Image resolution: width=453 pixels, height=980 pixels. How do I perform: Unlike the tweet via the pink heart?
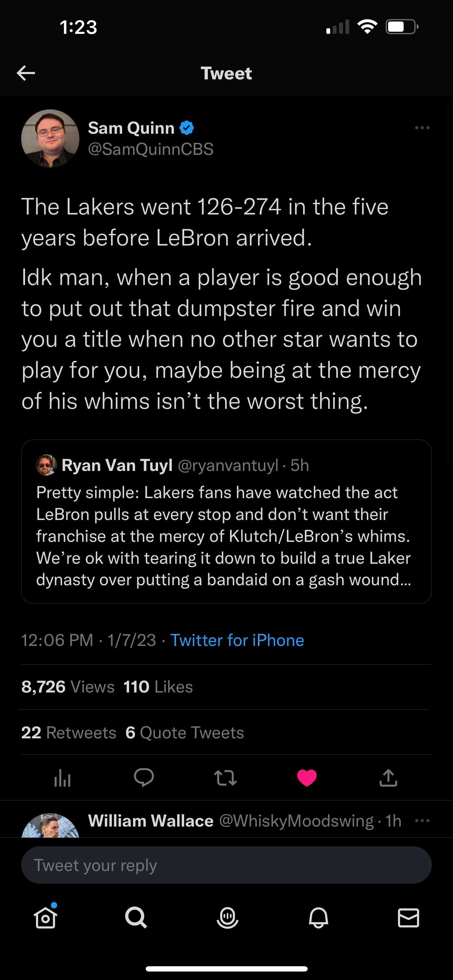tap(307, 778)
